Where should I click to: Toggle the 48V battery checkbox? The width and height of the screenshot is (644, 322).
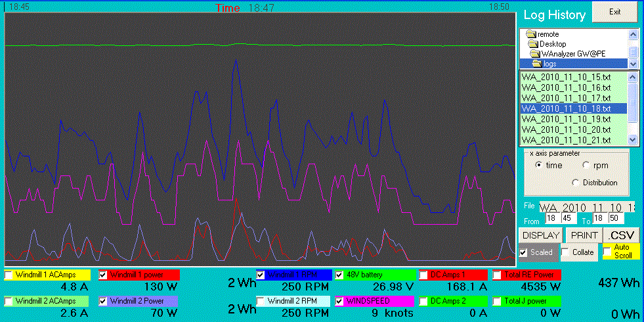tap(339, 275)
